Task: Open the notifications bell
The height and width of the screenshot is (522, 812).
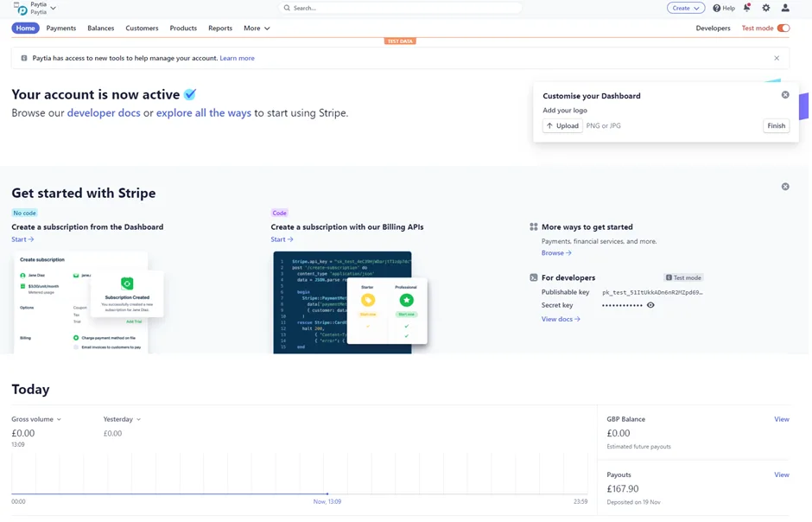Action: pos(746,7)
